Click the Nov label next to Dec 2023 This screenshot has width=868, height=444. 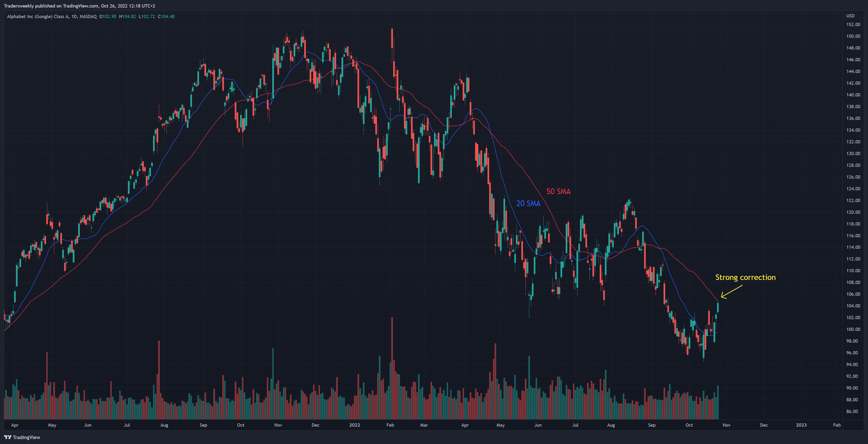point(726,425)
